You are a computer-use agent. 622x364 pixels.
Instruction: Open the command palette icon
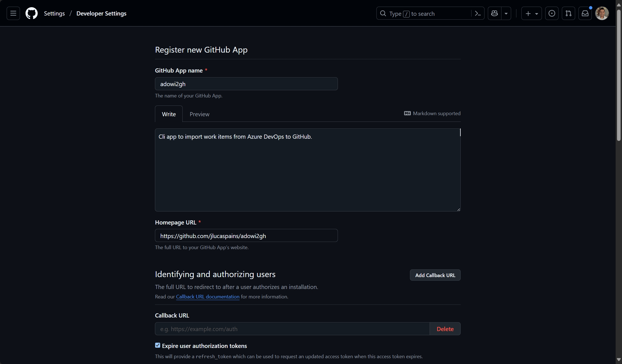pos(478,13)
